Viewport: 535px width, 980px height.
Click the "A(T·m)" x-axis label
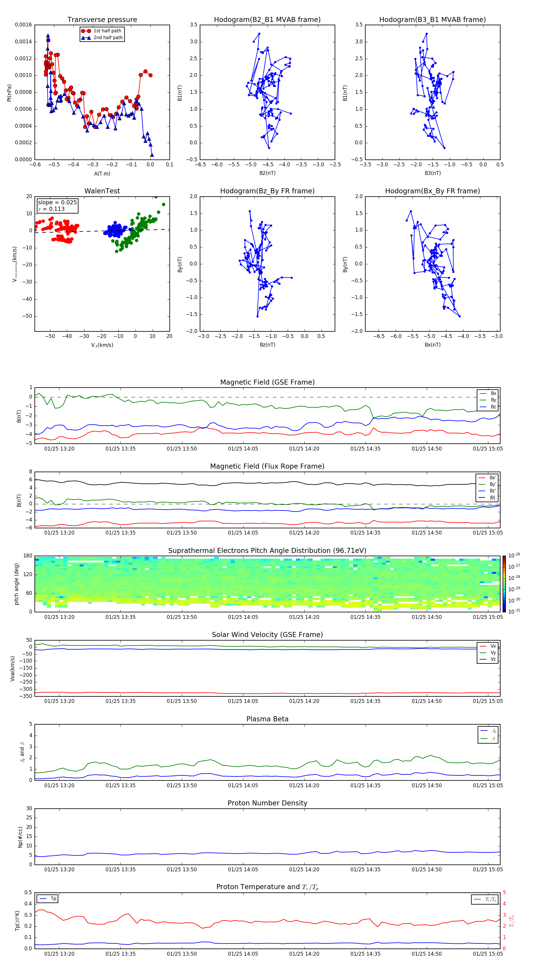point(102,173)
